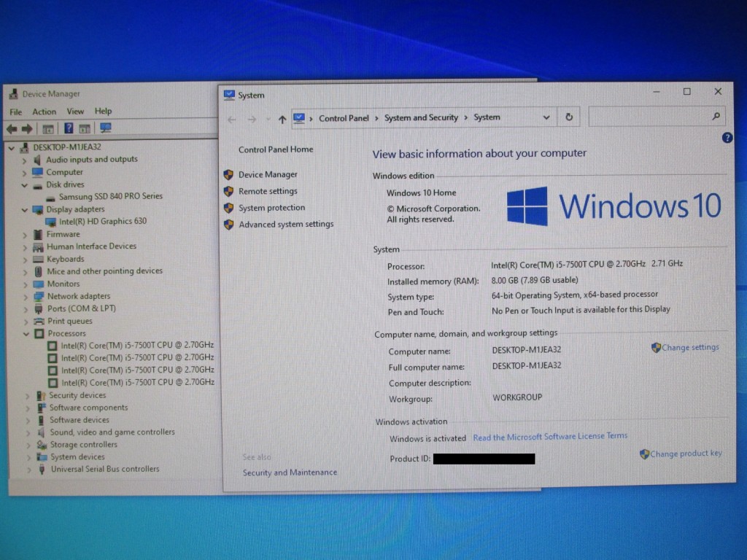Click the shield icon next to Advanced system settings
Screen dimensions: 747x560
tap(228, 225)
